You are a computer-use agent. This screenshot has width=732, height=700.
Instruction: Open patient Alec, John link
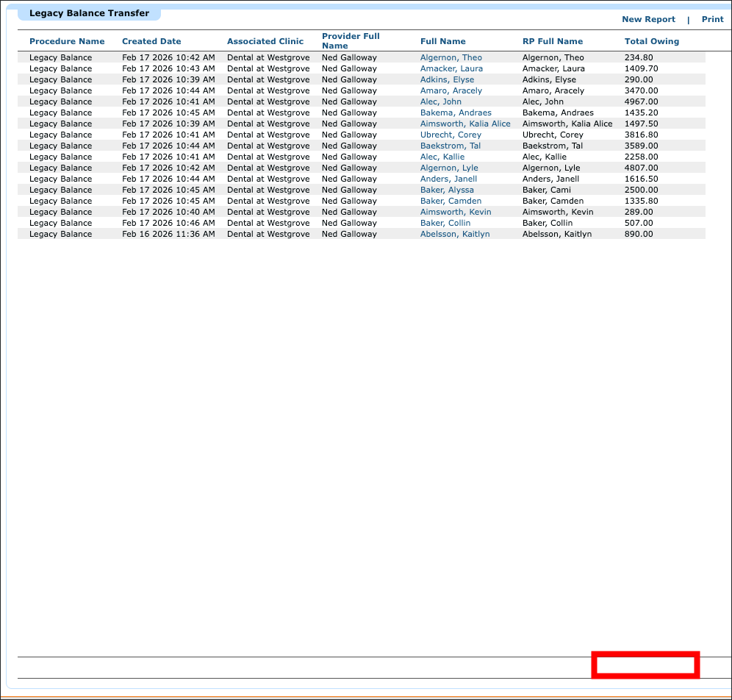tap(441, 101)
